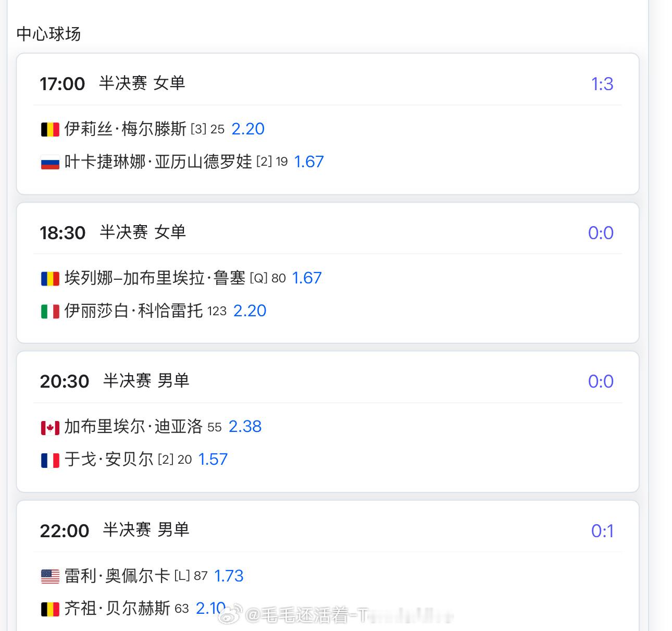Screen dimensions: 672x631
Task: Open the 1:3 score of the 17:00 match
Action: pyautogui.click(x=602, y=84)
